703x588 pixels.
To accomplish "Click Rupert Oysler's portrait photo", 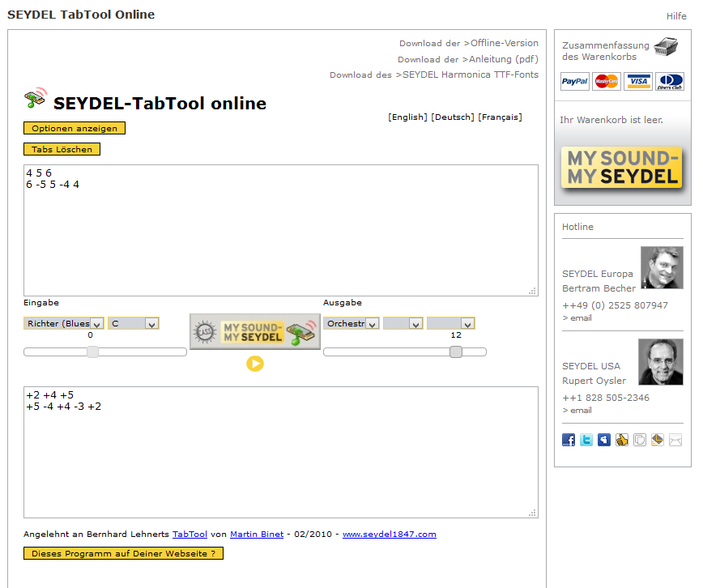I will pyautogui.click(x=661, y=362).
